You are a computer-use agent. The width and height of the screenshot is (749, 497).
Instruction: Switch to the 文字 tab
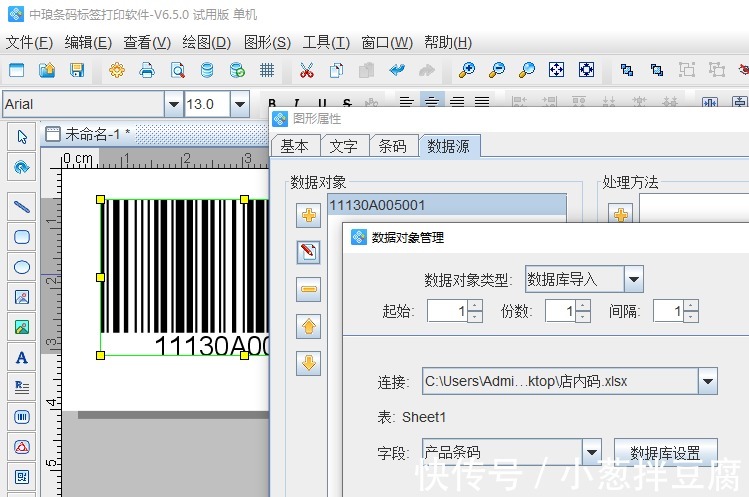pos(343,146)
